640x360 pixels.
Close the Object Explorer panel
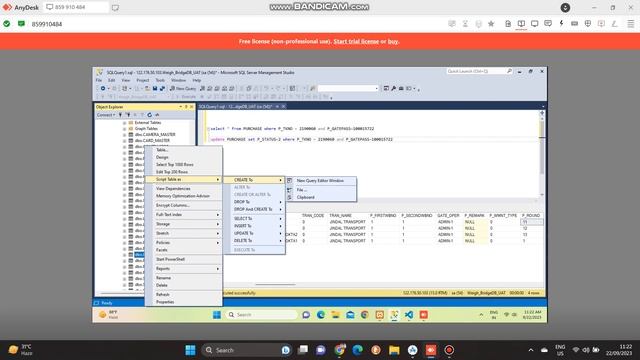click(192, 107)
